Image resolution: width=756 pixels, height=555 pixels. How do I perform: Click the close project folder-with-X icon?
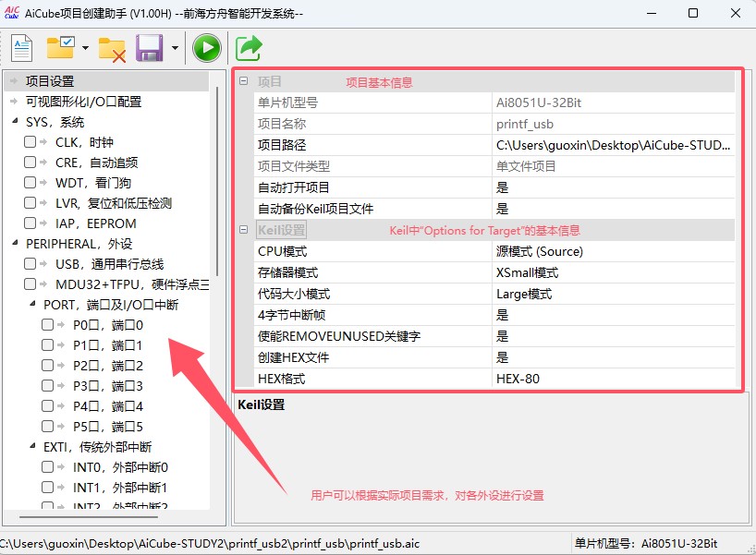click(112, 49)
